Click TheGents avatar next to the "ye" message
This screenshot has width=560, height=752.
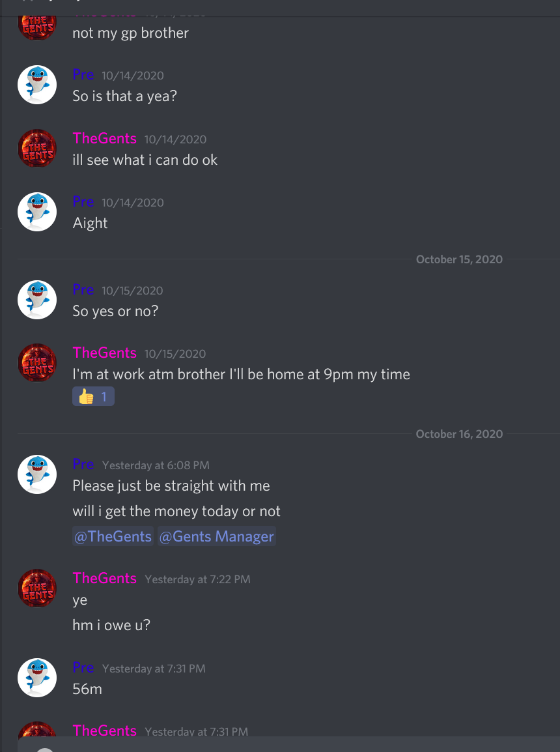click(x=37, y=588)
